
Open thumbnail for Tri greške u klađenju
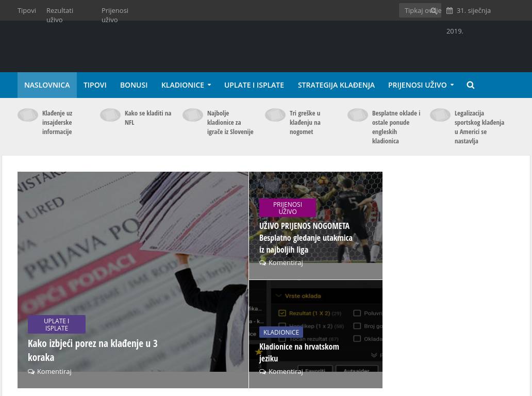point(275,115)
